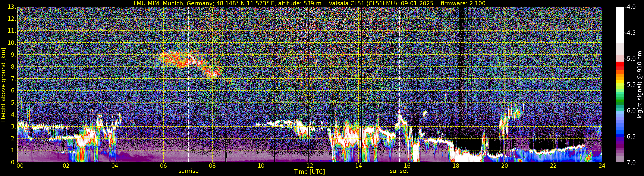Click the height axis tick '1.'

(x=13, y=151)
